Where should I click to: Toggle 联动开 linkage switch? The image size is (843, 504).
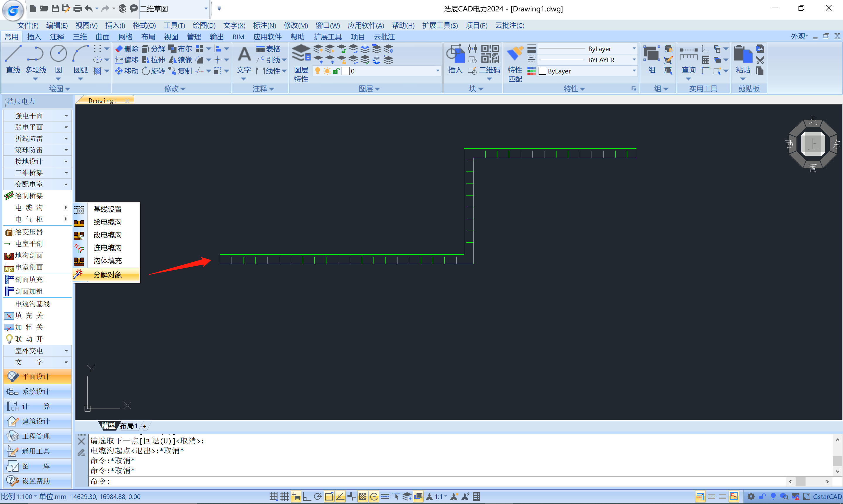pos(29,339)
